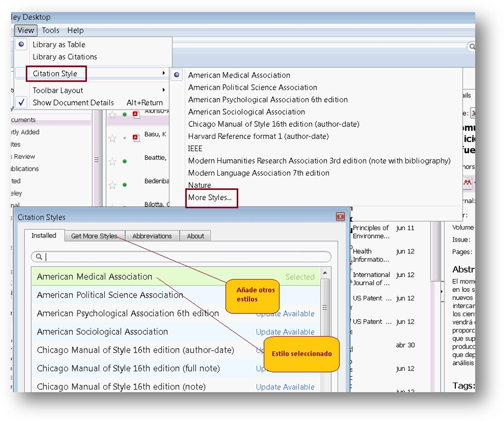
Task: Click the "abr 30" date cell
Action: pos(406,345)
